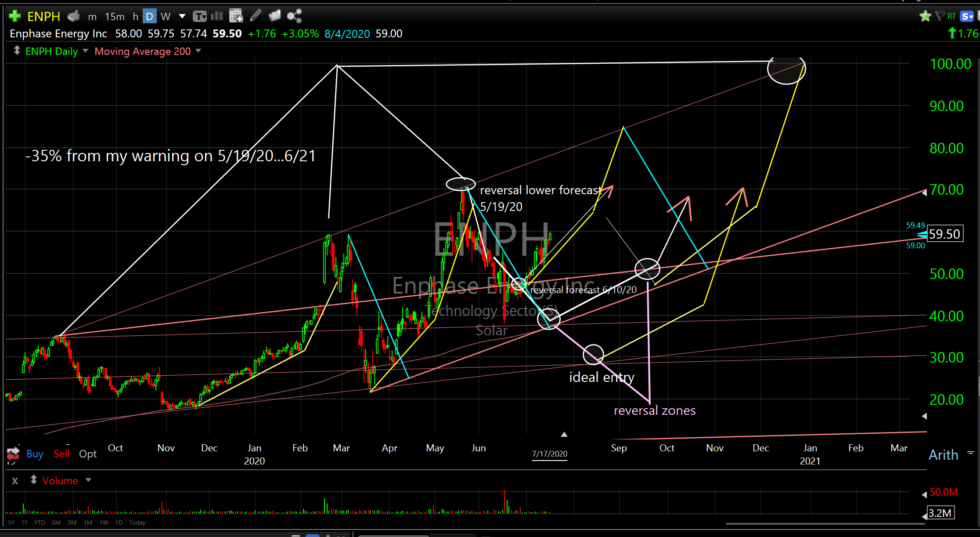Open the text note tool icon
Image resolution: width=980 pixels, height=537 pixels.
tap(200, 17)
